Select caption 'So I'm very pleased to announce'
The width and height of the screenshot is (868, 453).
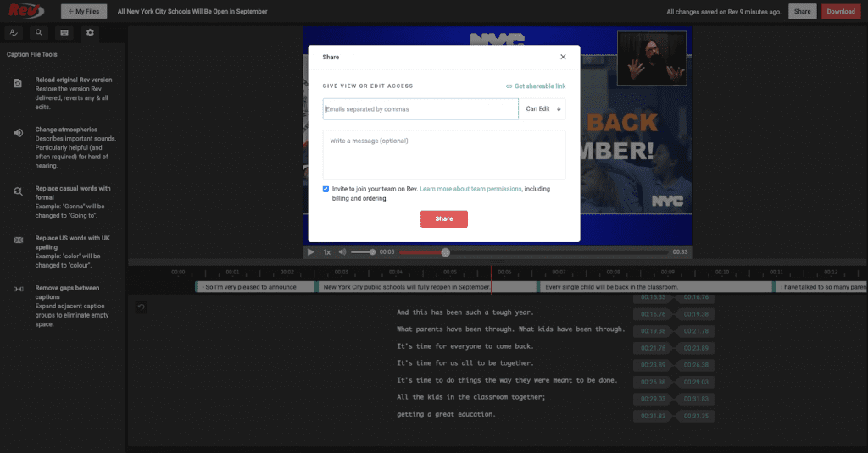click(x=255, y=287)
